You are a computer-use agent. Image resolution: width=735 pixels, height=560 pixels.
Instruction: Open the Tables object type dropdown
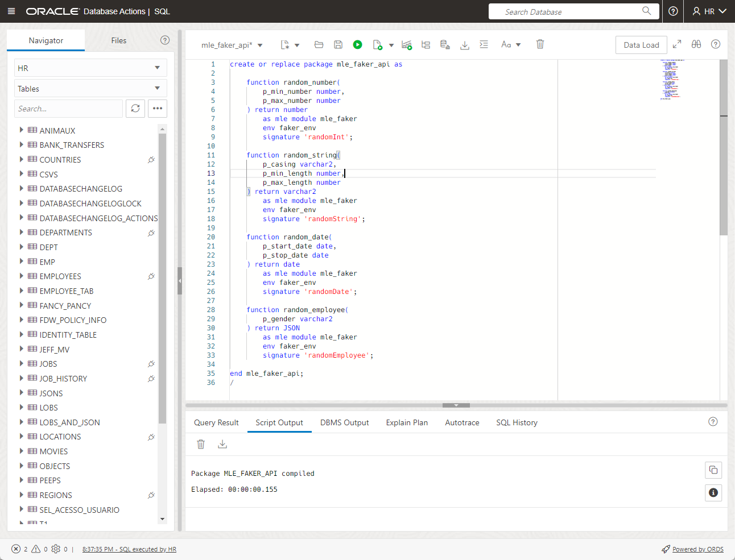[x=90, y=89]
